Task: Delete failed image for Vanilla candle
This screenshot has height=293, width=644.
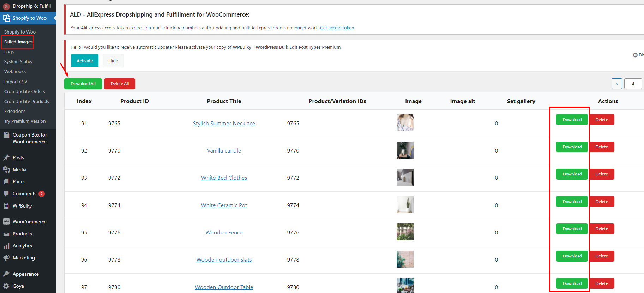Action: [602, 147]
